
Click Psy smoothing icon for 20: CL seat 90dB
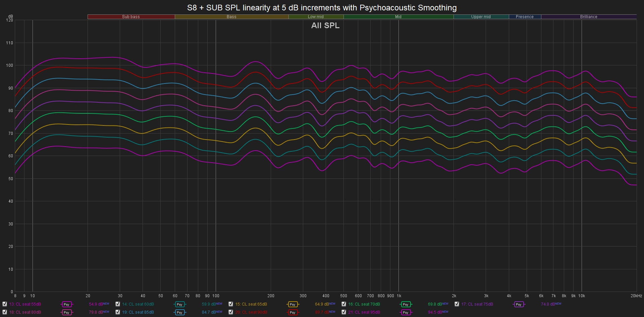tap(292, 312)
